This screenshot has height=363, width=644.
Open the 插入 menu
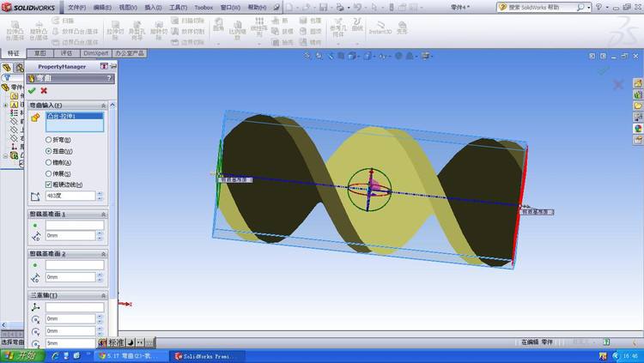[153, 7]
